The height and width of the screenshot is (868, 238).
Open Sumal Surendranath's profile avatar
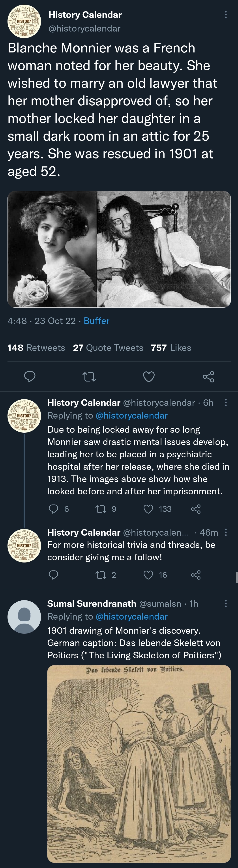coord(24,617)
